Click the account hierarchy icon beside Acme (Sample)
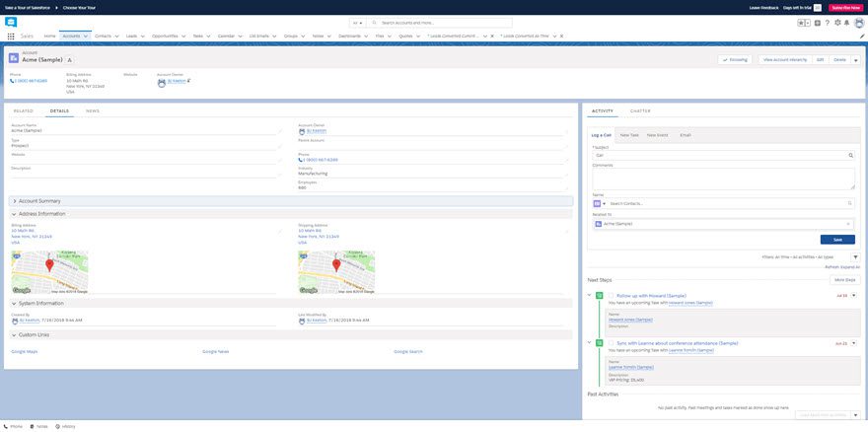 (x=69, y=59)
